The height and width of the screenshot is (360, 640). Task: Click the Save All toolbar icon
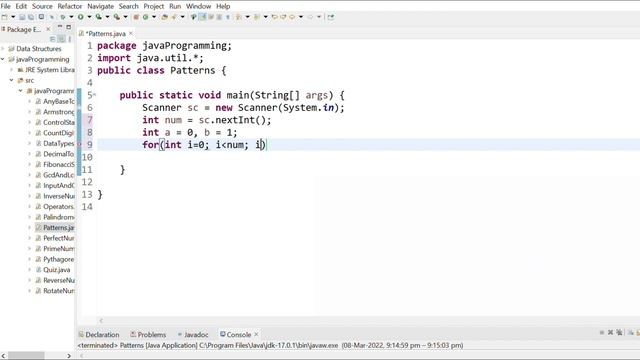[31, 17]
